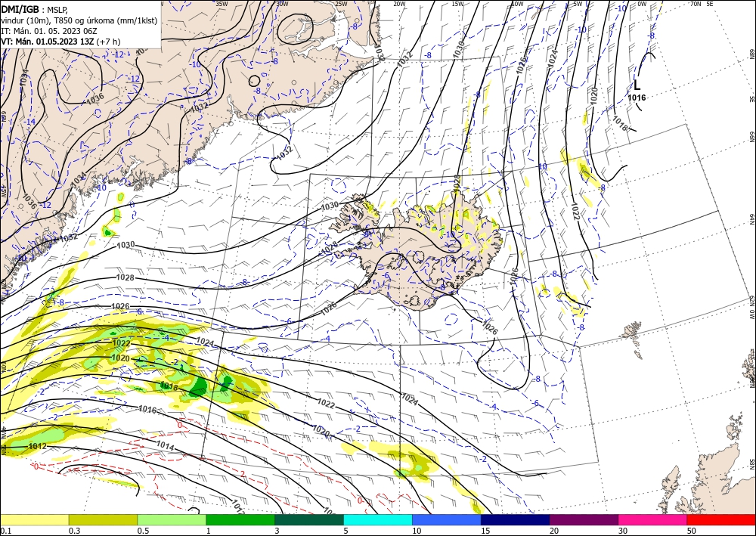Click the '70N' label at the top edge
The image size is (756, 536).
696,3
